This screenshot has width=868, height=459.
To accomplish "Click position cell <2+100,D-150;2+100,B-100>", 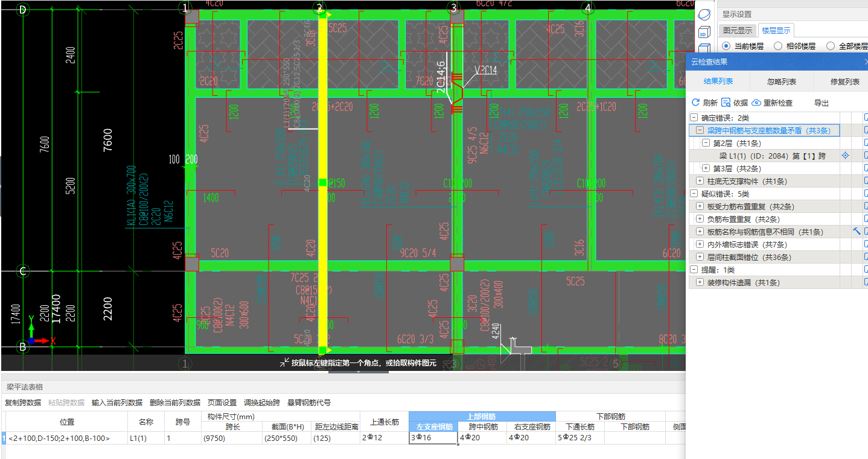I will (x=67, y=438).
